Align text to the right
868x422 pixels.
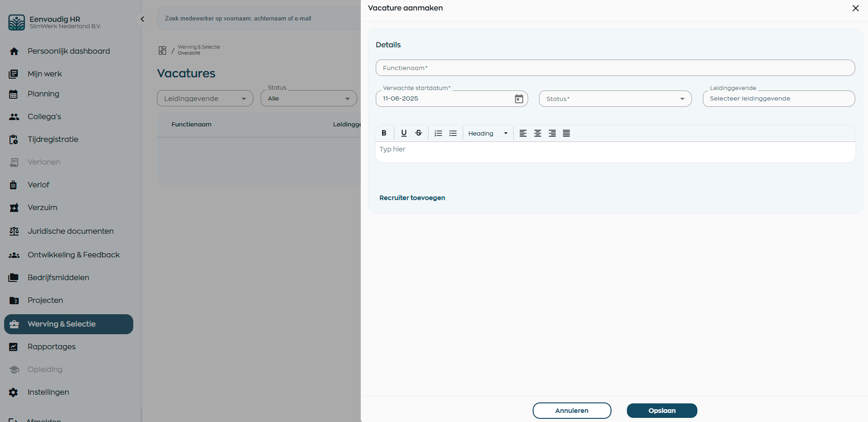coord(552,133)
